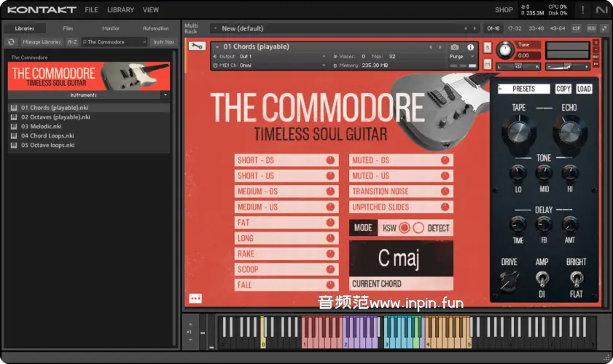
Task: Open the SHOP link
Action: [504, 10]
